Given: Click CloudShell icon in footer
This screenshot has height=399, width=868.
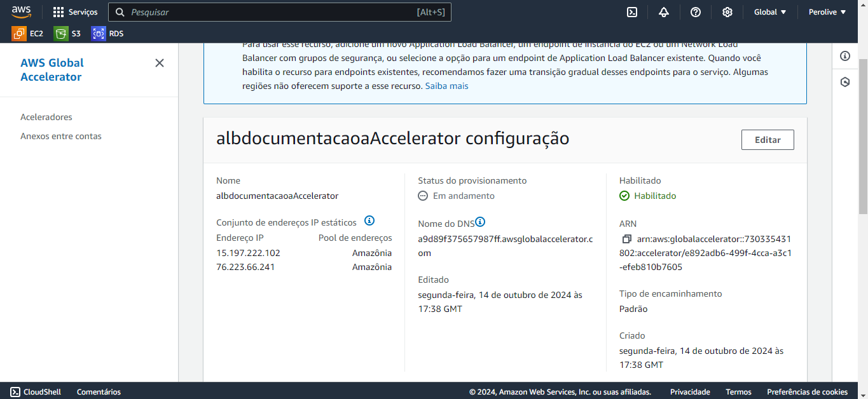Looking at the screenshot, I should point(15,392).
